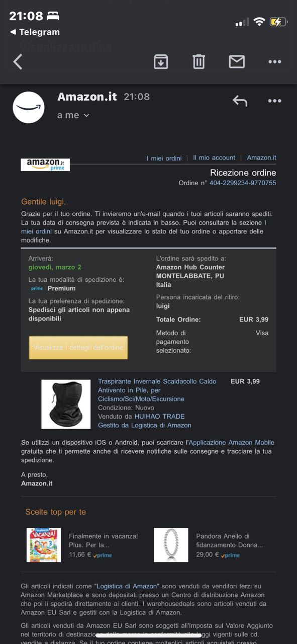Image resolution: width=297 pixels, height=644 pixels.
Task: Tap the Amazon sender avatar
Action: click(x=29, y=107)
